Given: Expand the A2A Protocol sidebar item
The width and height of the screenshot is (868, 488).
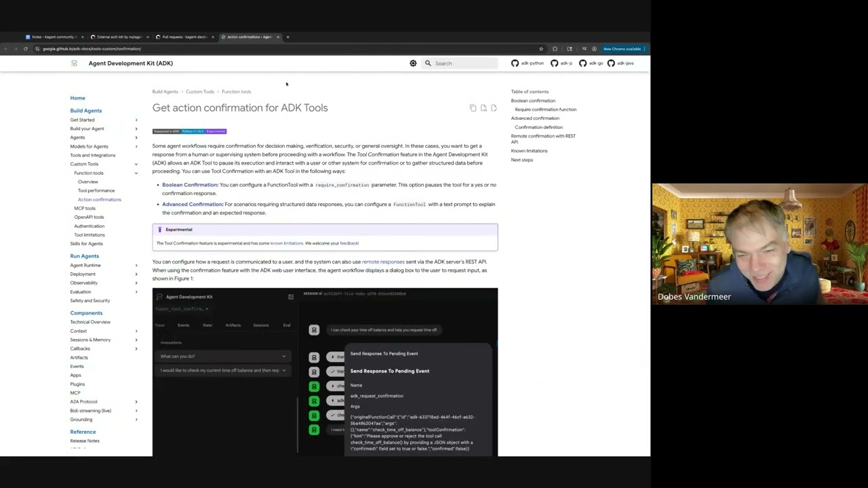Looking at the screenshot, I should (104, 401).
